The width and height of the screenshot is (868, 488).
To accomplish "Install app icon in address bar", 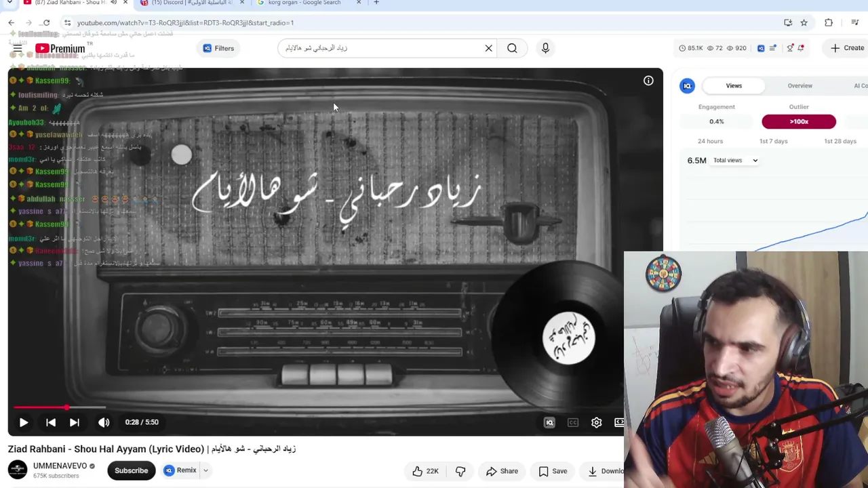I will (788, 22).
